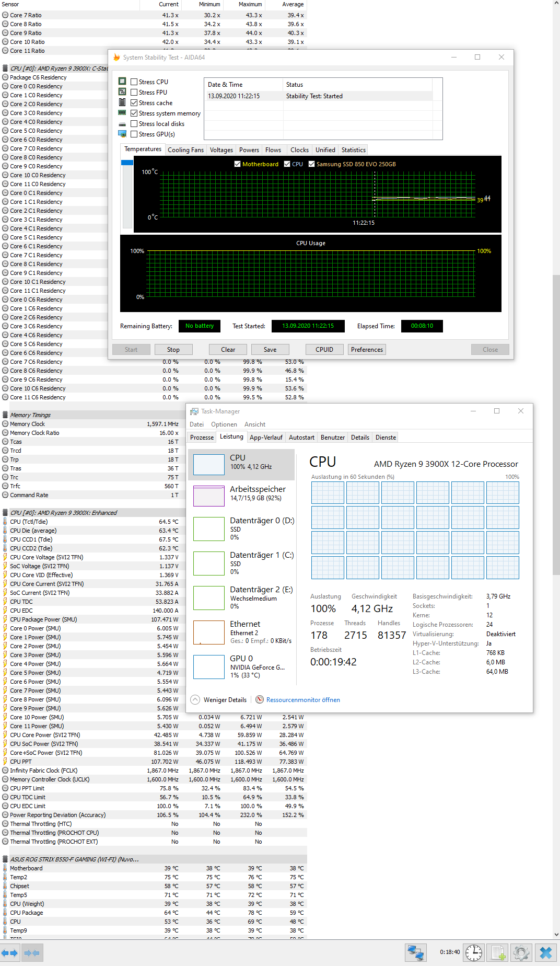Toggle the Samsung SSD 850 EVO graph checkbox
560x966 pixels.
311,164
